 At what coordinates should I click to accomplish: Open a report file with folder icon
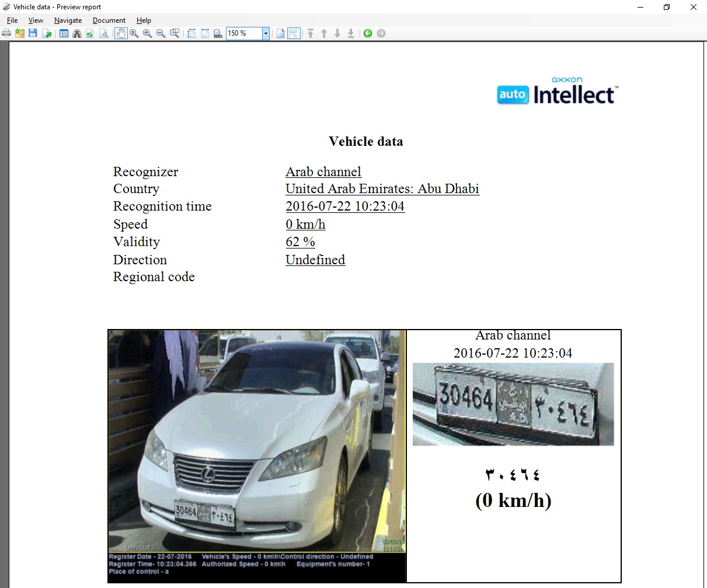pyautogui.click(x=20, y=33)
